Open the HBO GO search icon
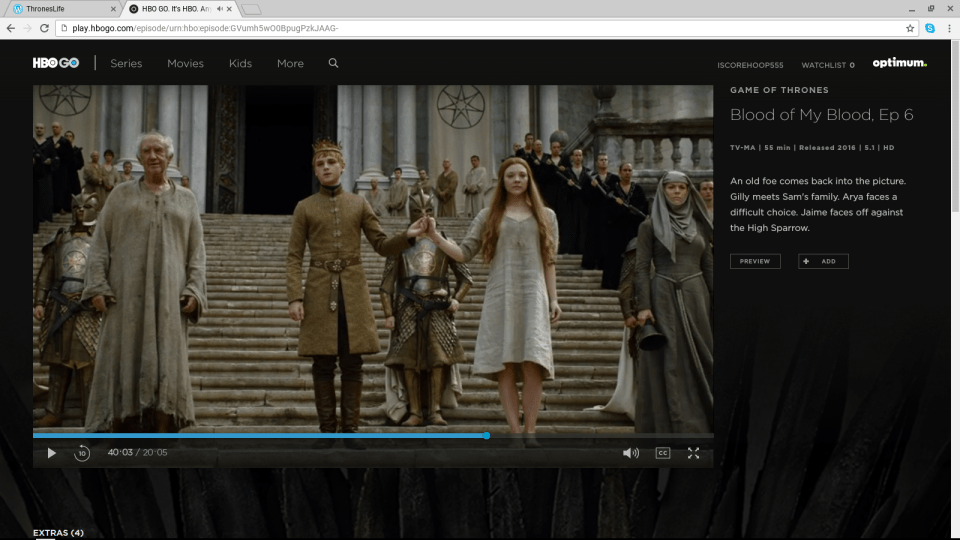 coord(333,63)
